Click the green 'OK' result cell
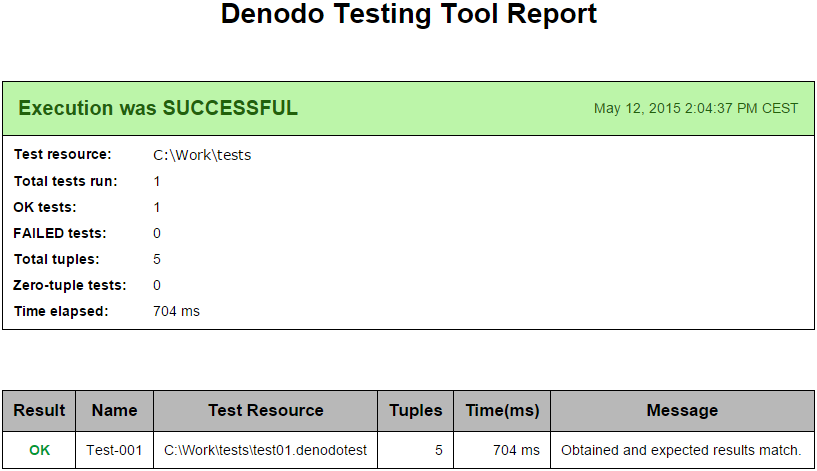817x471 pixels. pos(40,450)
